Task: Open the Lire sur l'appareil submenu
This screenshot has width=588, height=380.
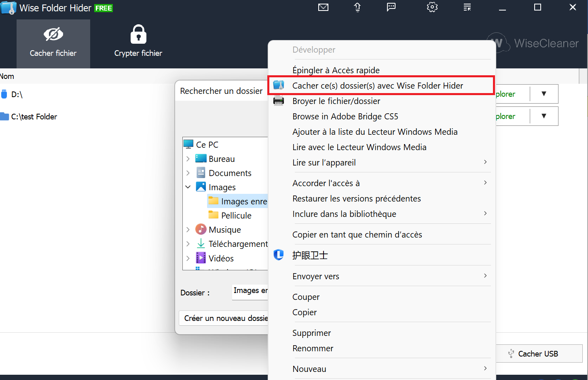Action: tap(382, 163)
